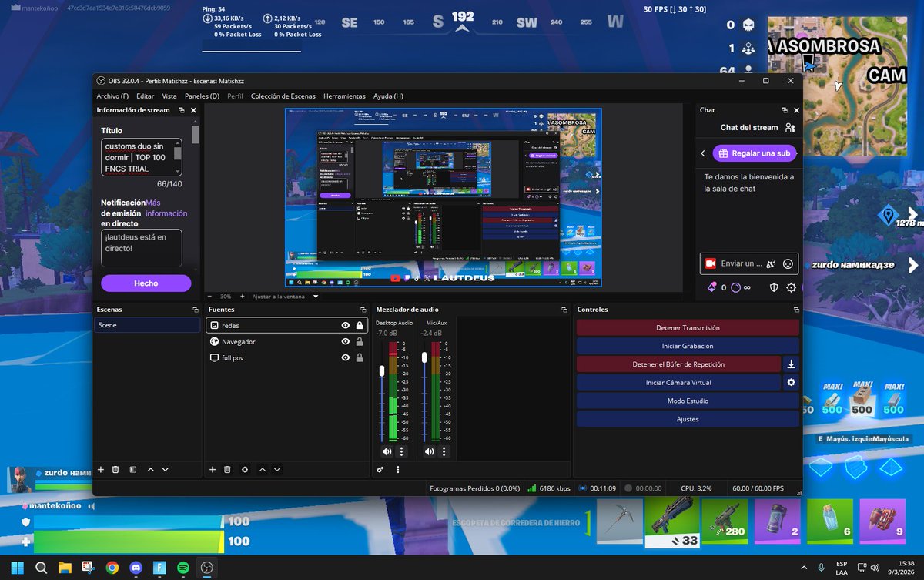
Task: Click Detener el Búfer de Repetición
Action: tap(678, 364)
